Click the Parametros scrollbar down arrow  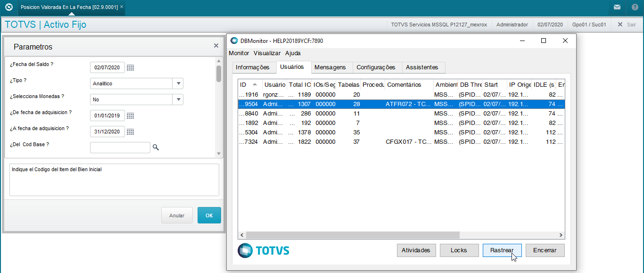218,154
